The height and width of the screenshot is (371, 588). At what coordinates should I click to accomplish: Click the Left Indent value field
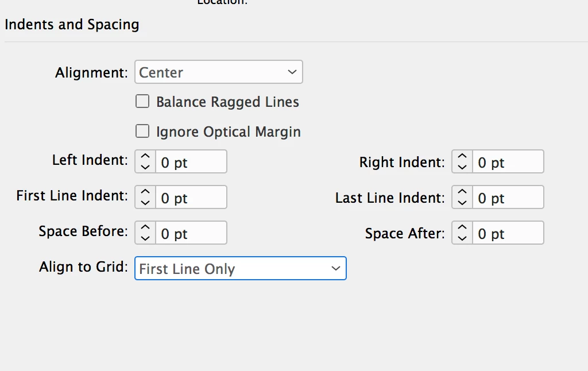(191, 163)
